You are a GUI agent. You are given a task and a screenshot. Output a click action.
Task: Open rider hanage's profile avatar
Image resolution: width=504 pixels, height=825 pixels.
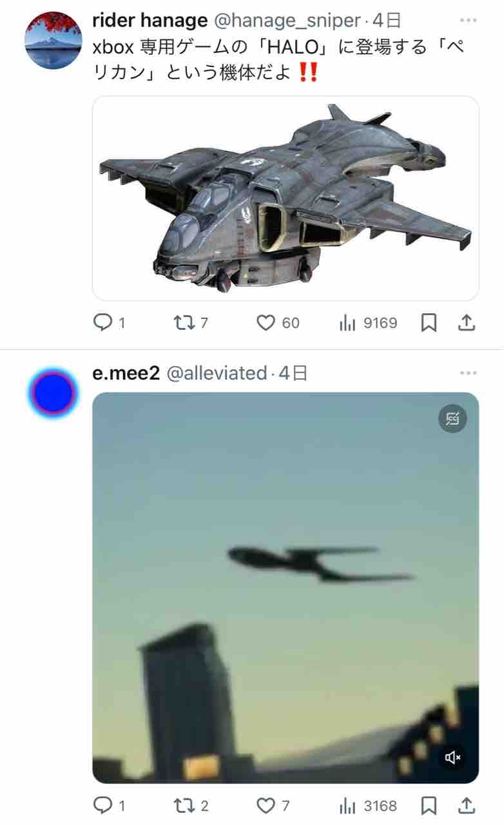point(53,40)
